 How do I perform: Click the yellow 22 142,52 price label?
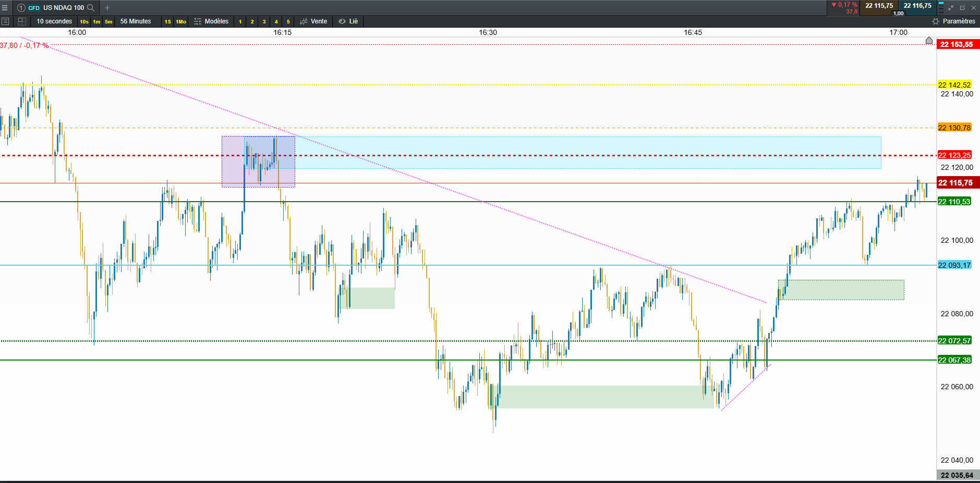[954, 85]
